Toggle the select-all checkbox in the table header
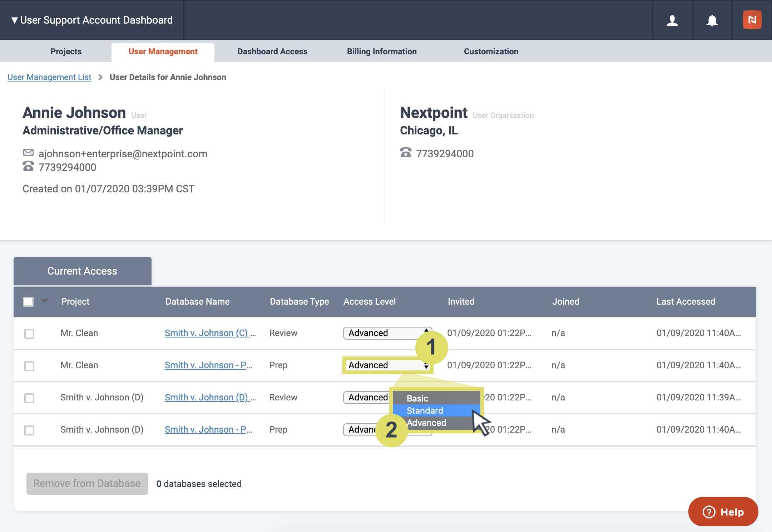The image size is (772, 532). [28, 302]
